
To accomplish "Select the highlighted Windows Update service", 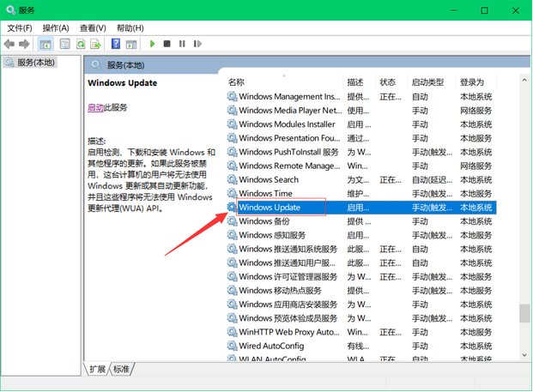I will [x=361, y=208].
